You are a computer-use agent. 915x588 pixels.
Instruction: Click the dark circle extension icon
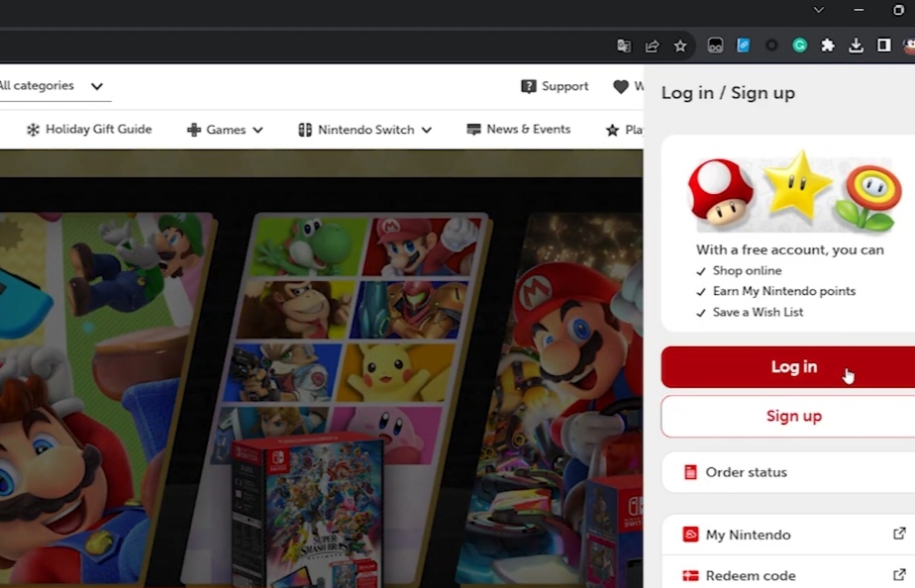pos(771,46)
